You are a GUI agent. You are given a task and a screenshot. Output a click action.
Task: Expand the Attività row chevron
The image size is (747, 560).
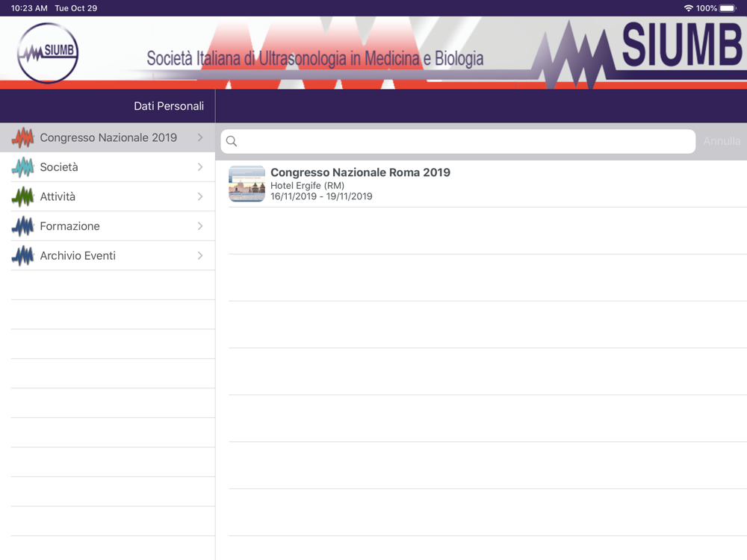200,196
